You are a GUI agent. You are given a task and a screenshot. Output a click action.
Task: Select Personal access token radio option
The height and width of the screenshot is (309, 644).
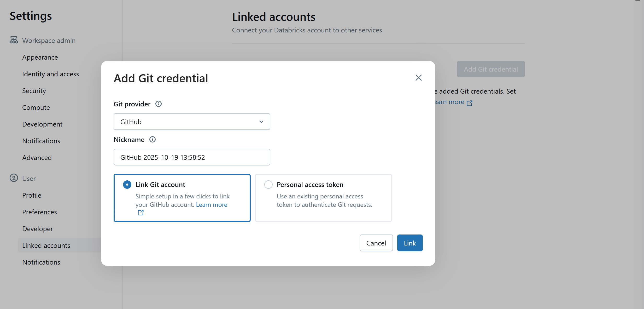coord(268,185)
